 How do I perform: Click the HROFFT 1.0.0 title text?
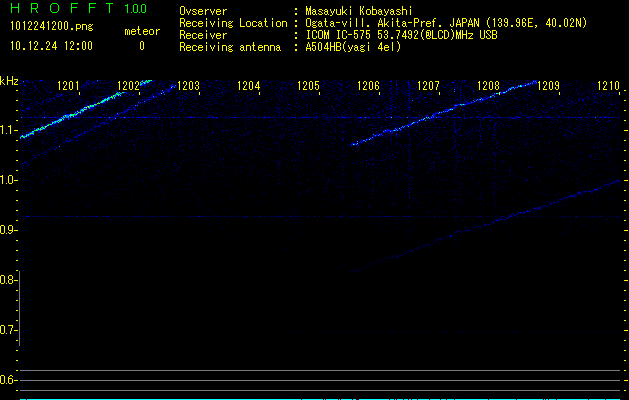click(x=78, y=8)
